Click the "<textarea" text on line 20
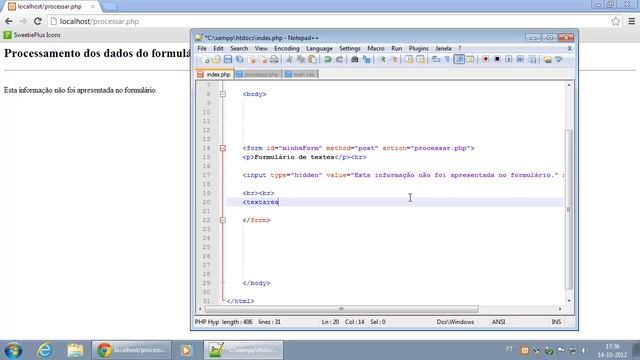640x360 pixels. (x=260, y=202)
